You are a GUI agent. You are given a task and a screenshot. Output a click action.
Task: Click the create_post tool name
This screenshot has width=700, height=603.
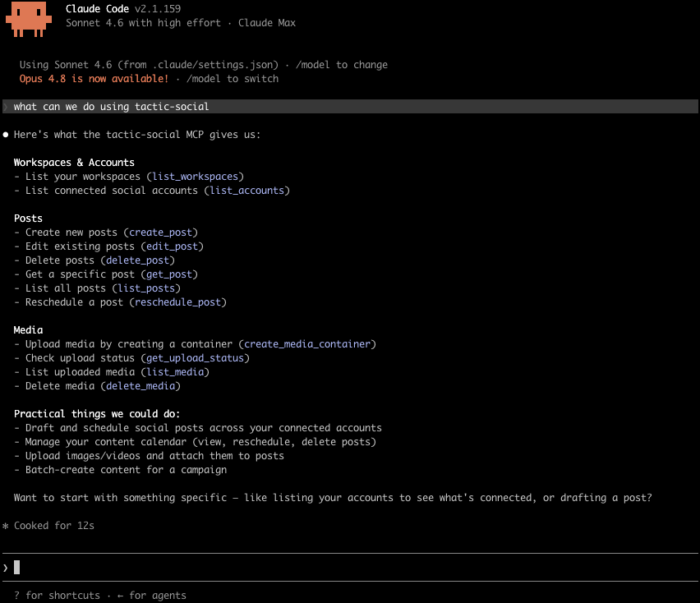pyautogui.click(x=160, y=232)
